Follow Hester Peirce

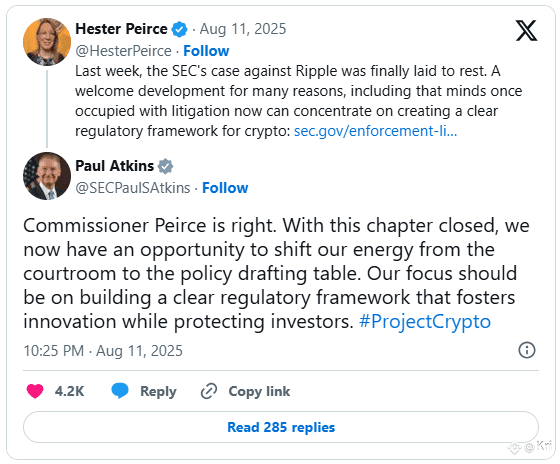tap(206, 51)
